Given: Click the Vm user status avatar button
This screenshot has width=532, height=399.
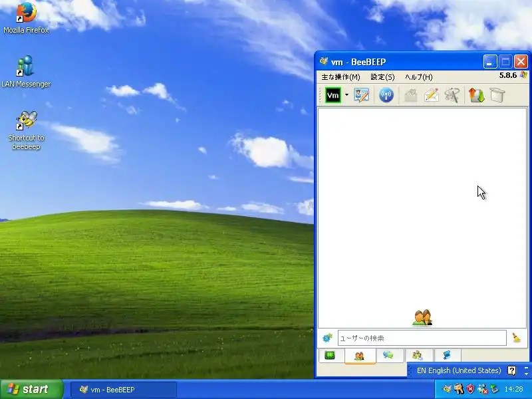Looking at the screenshot, I should [x=333, y=95].
